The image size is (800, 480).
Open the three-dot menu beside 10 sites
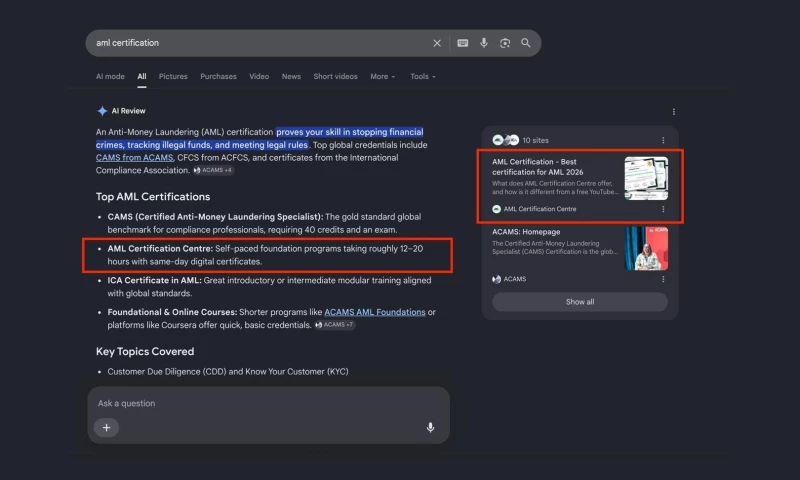663,140
